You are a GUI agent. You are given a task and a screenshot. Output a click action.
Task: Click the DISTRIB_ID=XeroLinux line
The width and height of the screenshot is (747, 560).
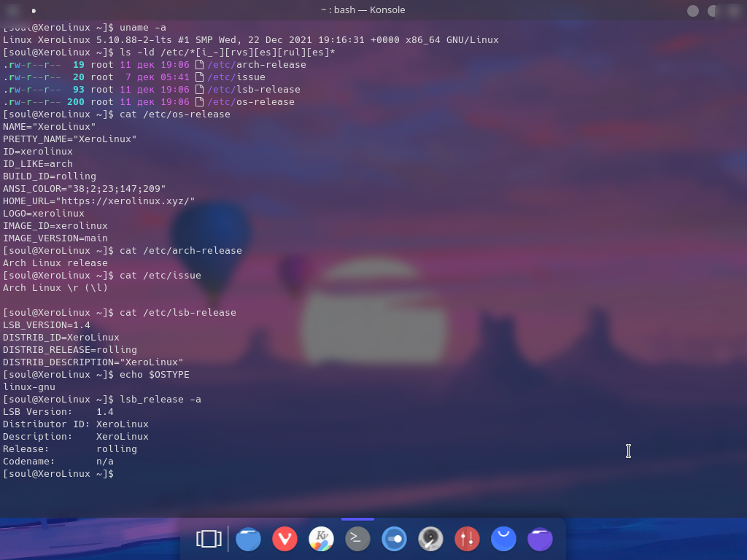coord(61,337)
